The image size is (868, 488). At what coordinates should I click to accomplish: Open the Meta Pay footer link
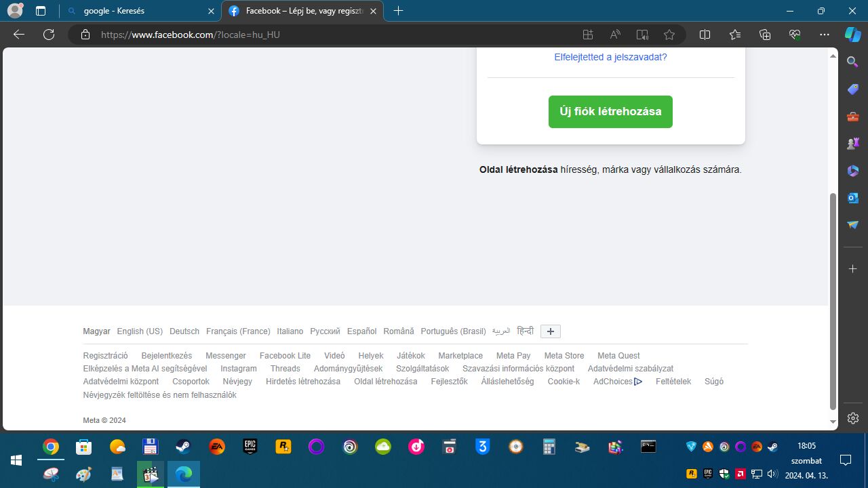pyautogui.click(x=513, y=356)
